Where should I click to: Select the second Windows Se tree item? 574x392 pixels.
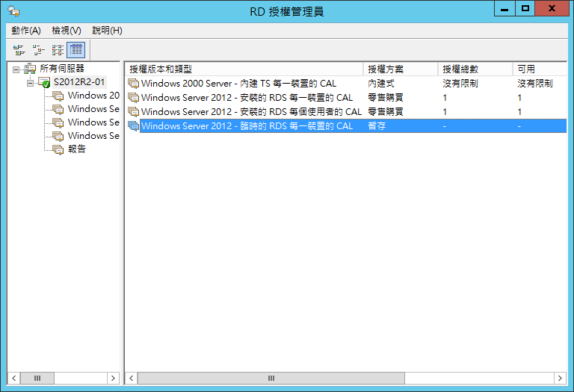click(x=93, y=122)
